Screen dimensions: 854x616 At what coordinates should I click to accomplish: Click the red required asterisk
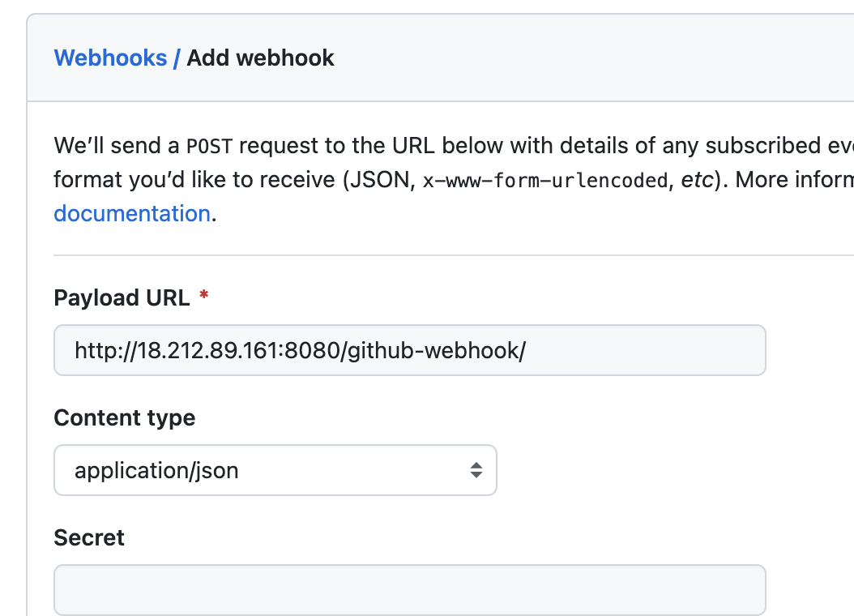coord(203,297)
